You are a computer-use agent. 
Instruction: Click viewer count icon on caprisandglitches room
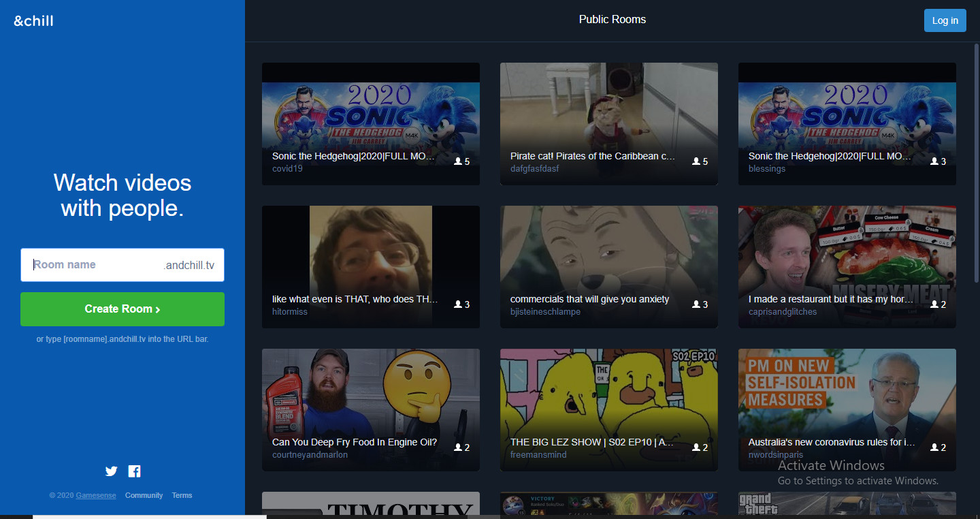pos(934,304)
